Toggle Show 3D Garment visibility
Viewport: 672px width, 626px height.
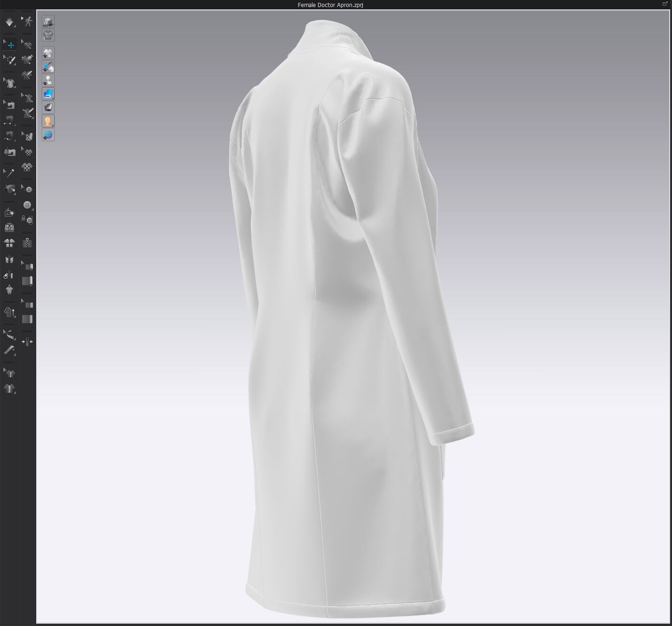click(x=47, y=53)
